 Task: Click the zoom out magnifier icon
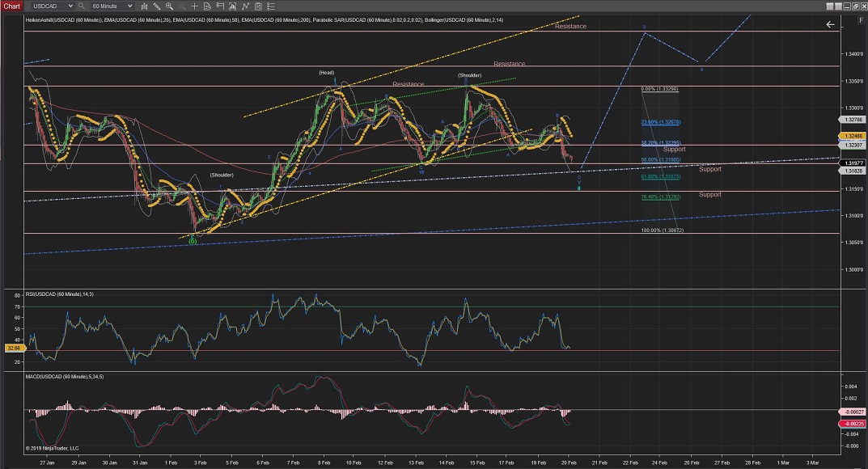[181, 6]
